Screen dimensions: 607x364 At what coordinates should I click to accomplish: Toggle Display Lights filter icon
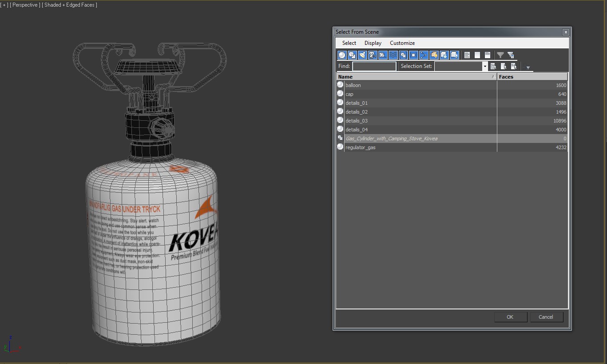[362, 55]
